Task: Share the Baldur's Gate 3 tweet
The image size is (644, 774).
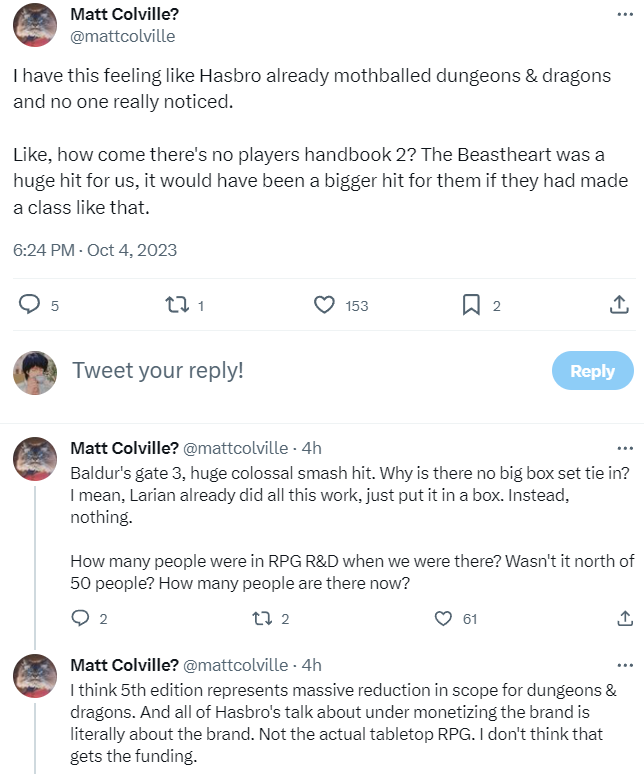Action: coord(625,619)
